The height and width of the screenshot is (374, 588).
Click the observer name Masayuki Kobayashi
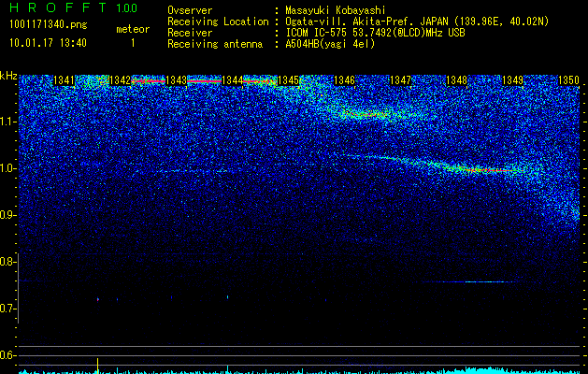click(335, 10)
